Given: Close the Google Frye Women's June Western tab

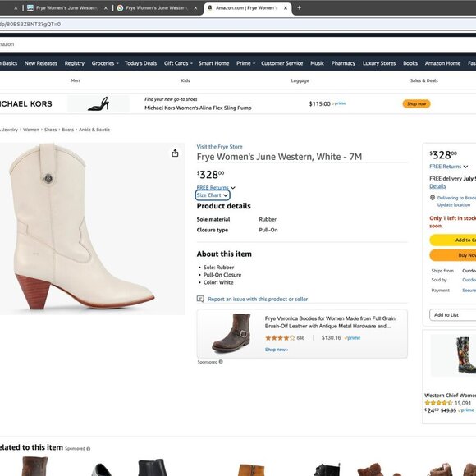Looking at the screenshot, I should (x=196, y=8).
